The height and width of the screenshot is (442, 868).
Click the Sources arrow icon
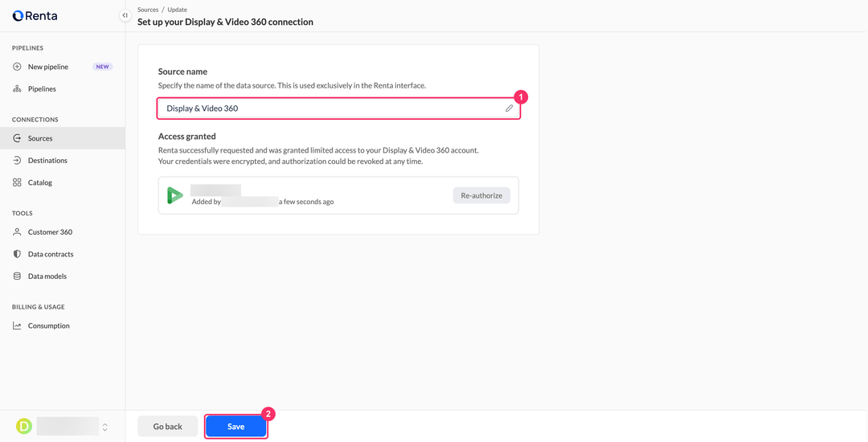(17, 138)
